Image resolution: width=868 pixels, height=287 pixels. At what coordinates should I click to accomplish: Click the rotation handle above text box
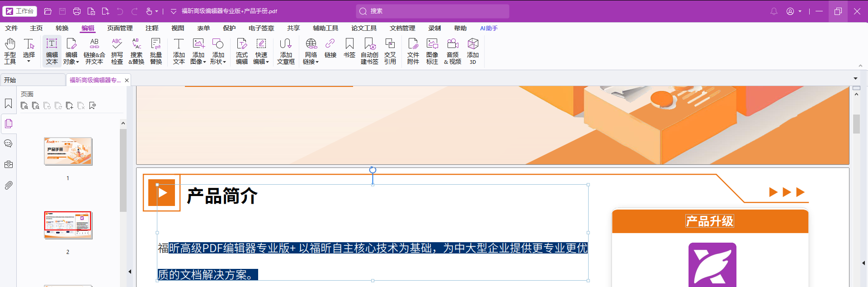pos(373,170)
